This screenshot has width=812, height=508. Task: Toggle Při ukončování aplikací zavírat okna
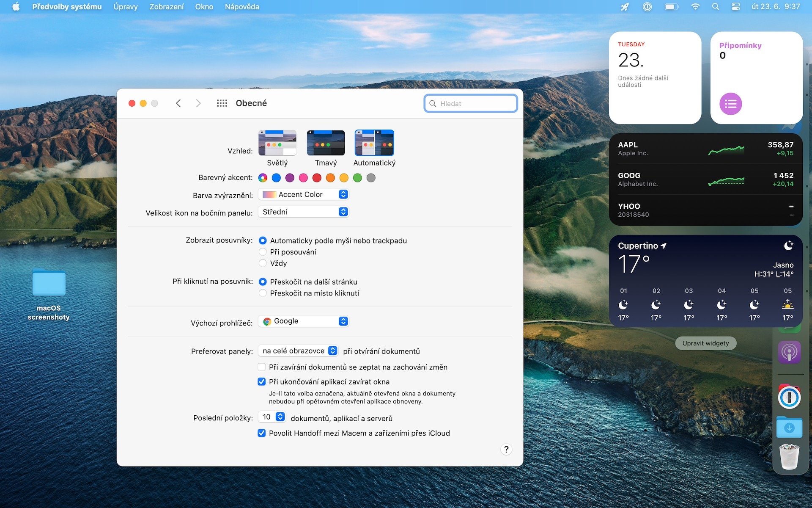coord(262,382)
